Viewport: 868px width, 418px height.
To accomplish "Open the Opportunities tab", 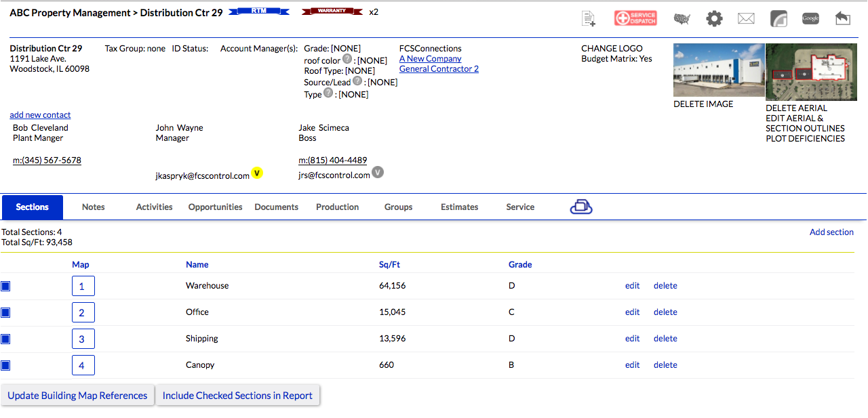I will pyautogui.click(x=215, y=207).
